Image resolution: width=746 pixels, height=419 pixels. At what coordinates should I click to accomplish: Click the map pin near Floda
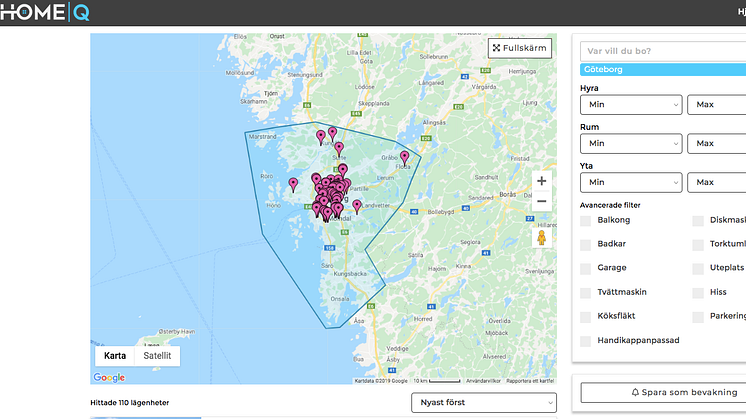pos(404,158)
